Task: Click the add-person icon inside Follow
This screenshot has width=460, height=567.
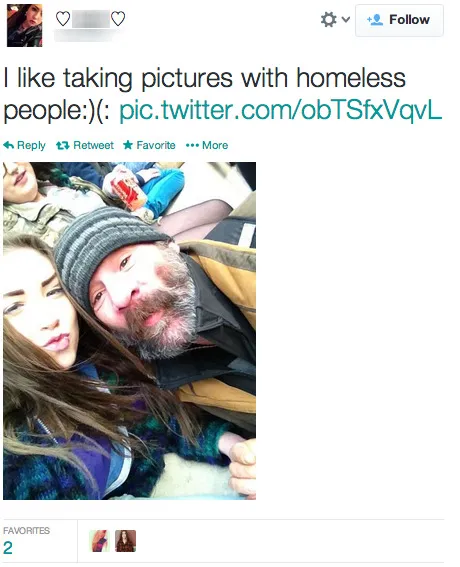Action: [x=375, y=20]
